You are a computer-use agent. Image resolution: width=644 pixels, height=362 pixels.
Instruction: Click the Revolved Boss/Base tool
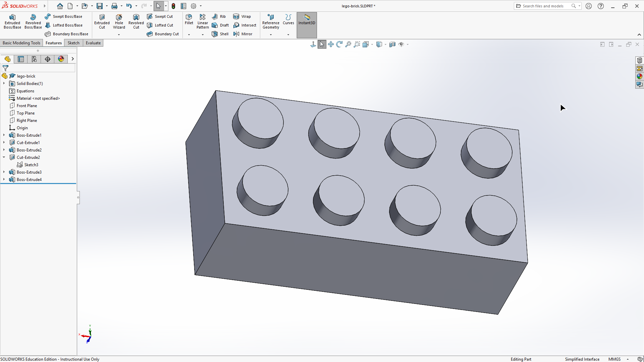pyautogui.click(x=33, y=21)
